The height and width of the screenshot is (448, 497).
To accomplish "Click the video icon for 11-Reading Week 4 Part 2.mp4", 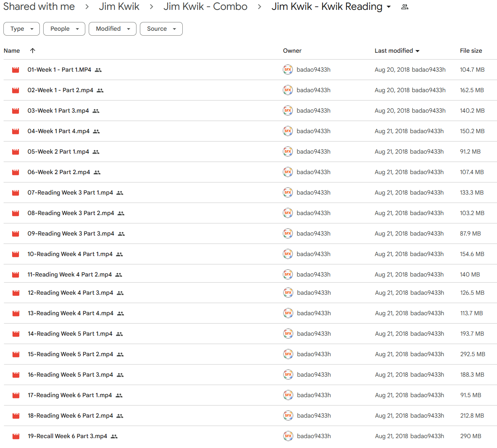I will [x=16, y=275].
